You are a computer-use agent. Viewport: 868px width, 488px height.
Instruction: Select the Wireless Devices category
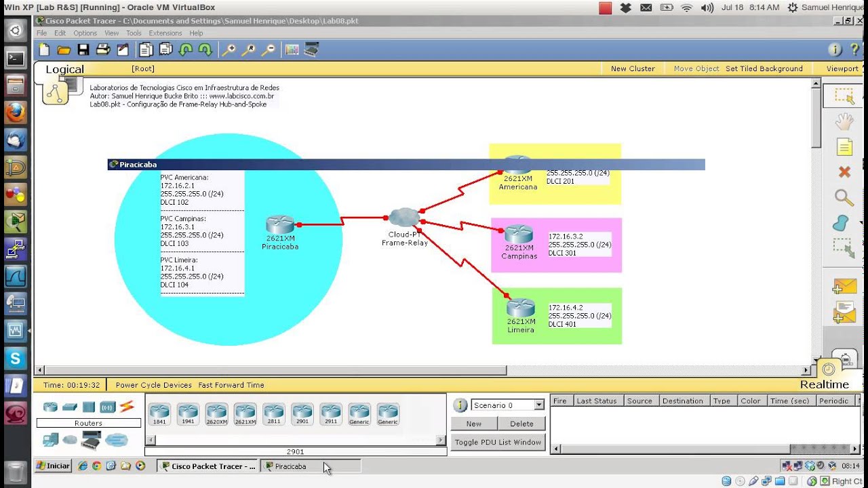point(107,407)
